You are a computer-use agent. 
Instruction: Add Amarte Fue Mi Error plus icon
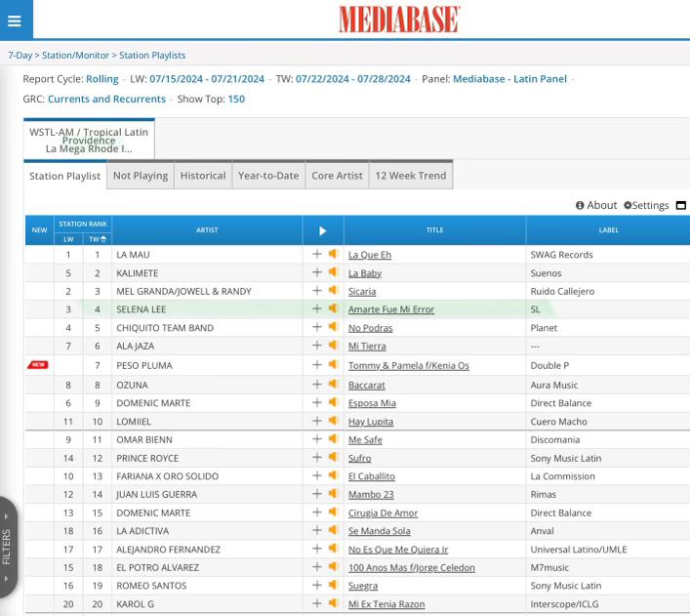(x=317, y=308)
